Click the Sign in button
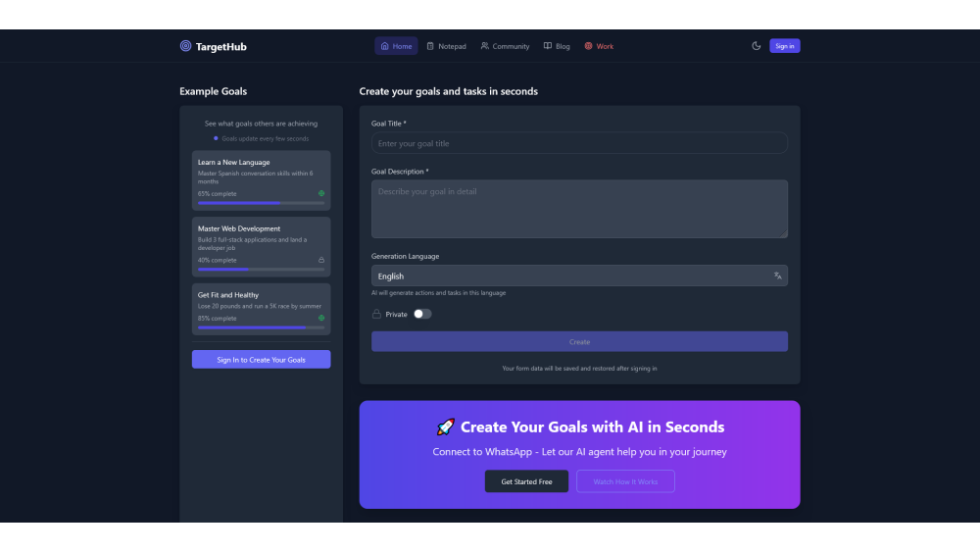 coord(784,46)
